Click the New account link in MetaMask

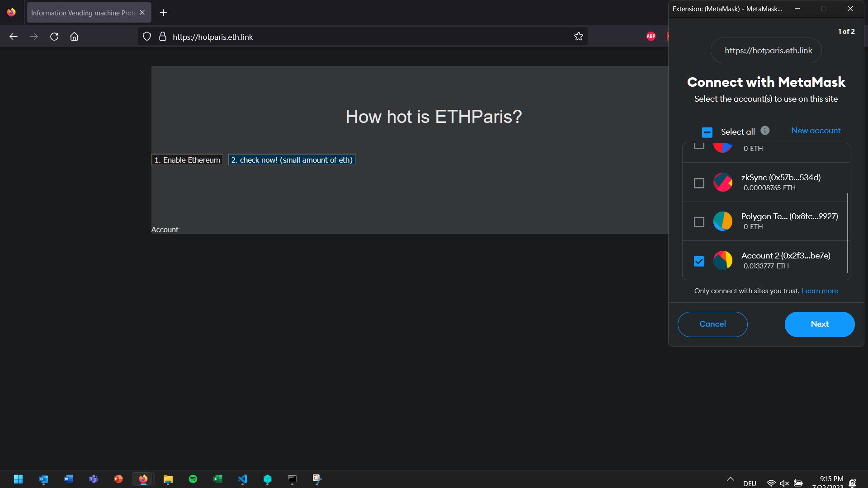click(816, 130)
